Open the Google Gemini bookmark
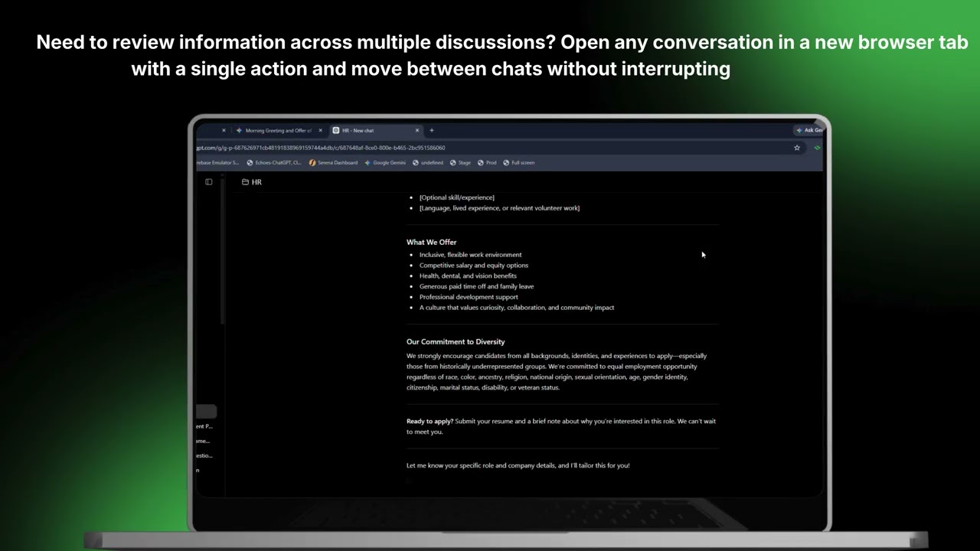This screenshot has width=980, height=551. coord(385,163)
